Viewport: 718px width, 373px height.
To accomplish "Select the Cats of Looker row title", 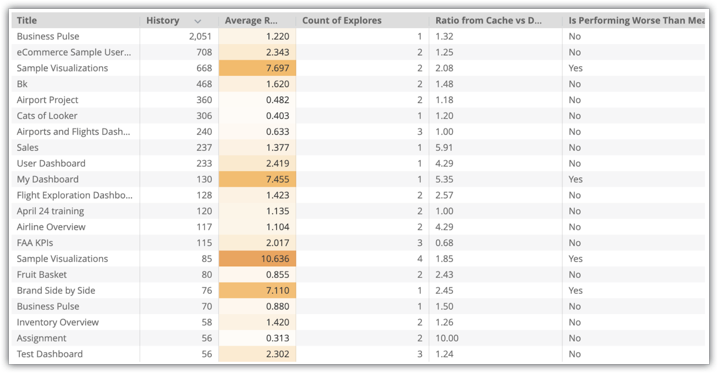I will pos(47,116).
